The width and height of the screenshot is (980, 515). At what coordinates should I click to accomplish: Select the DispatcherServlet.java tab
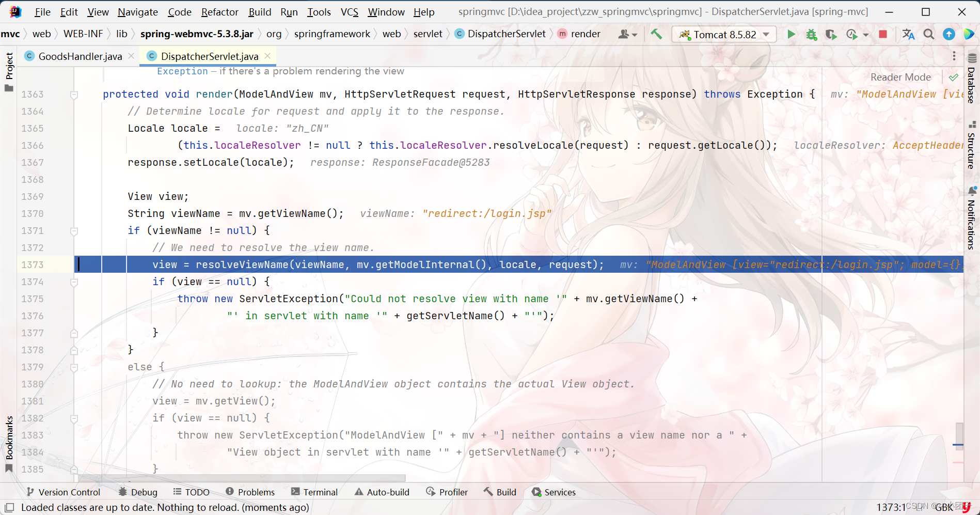coord(209,56)
